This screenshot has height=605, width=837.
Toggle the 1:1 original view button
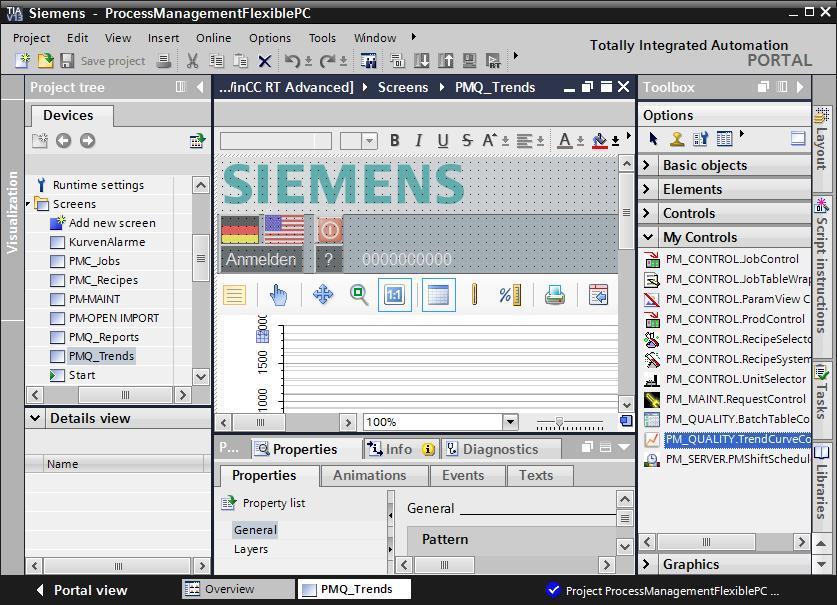[394, 295]
